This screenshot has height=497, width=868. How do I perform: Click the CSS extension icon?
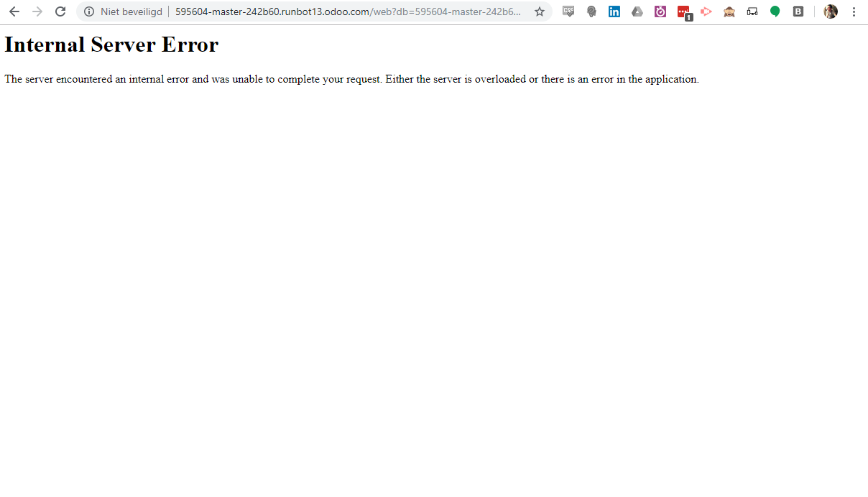[x=568, y=11]
